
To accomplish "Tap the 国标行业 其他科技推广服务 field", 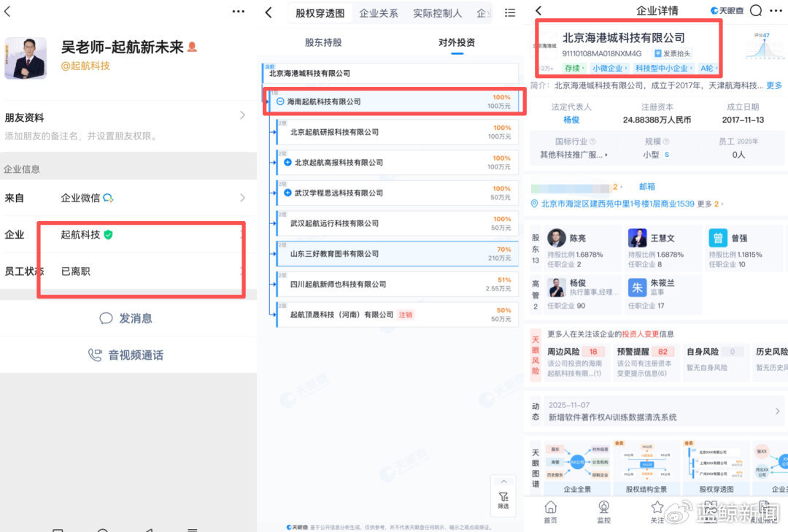I will (x=574, y=148).
